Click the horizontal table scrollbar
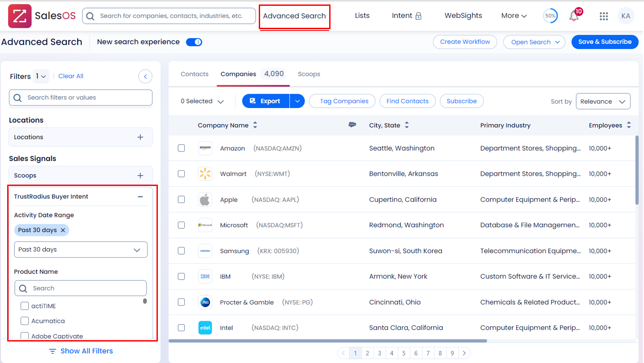644x363 pixels. (328, 341)
